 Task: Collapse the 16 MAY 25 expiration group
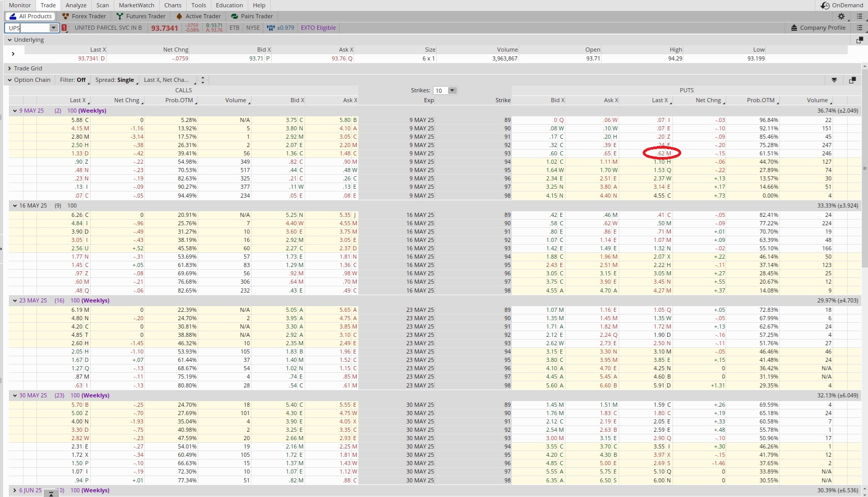[15, 205]
